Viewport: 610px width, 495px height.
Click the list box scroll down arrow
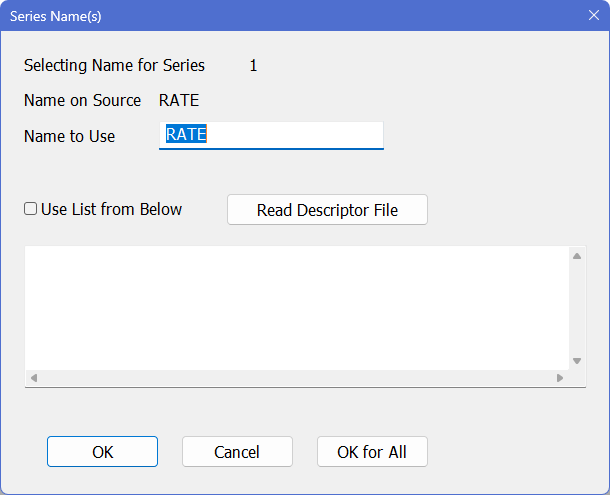coord(576,361)
